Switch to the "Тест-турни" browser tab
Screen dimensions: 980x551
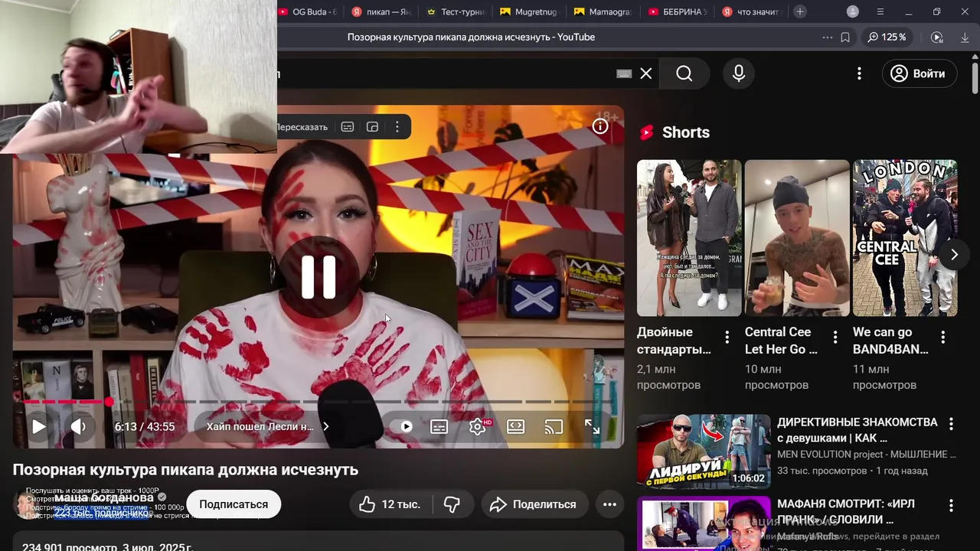[456, 11]
